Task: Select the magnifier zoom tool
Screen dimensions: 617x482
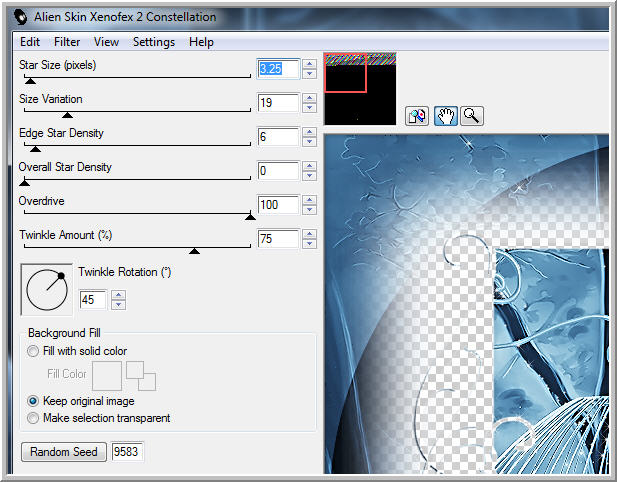Action: pos(472,116)
